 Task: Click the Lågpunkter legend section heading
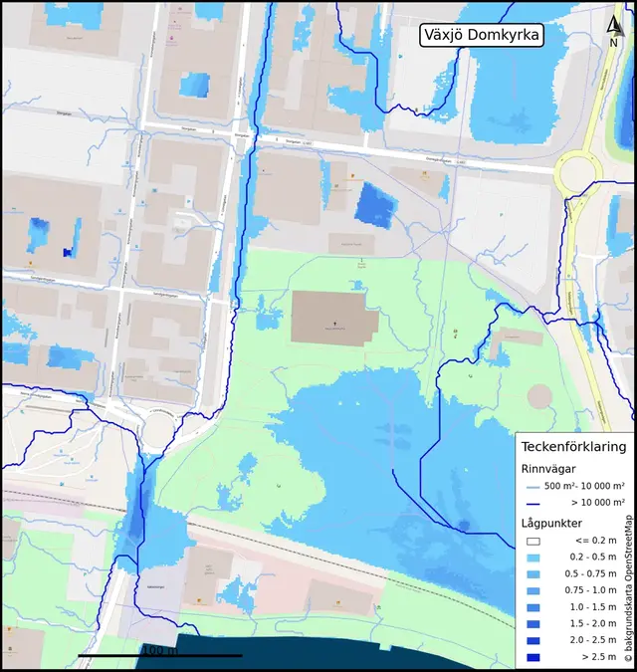click(x=553, y=523)
